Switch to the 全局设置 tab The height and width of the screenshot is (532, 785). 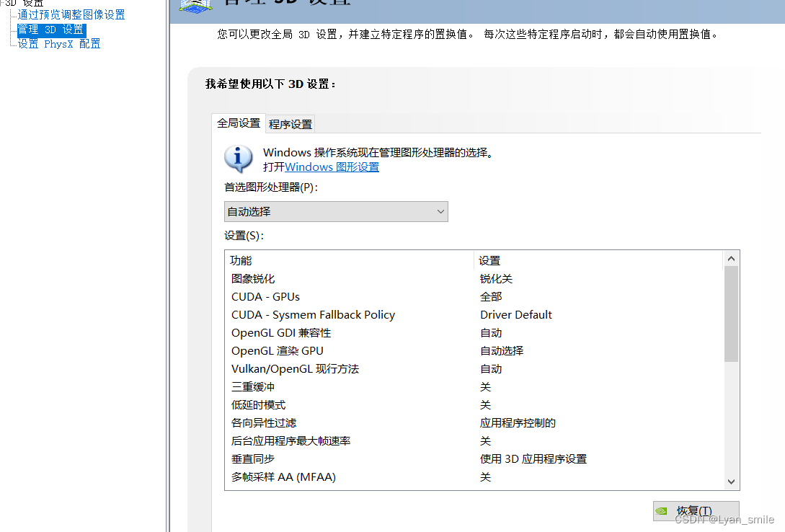(239, 123)
